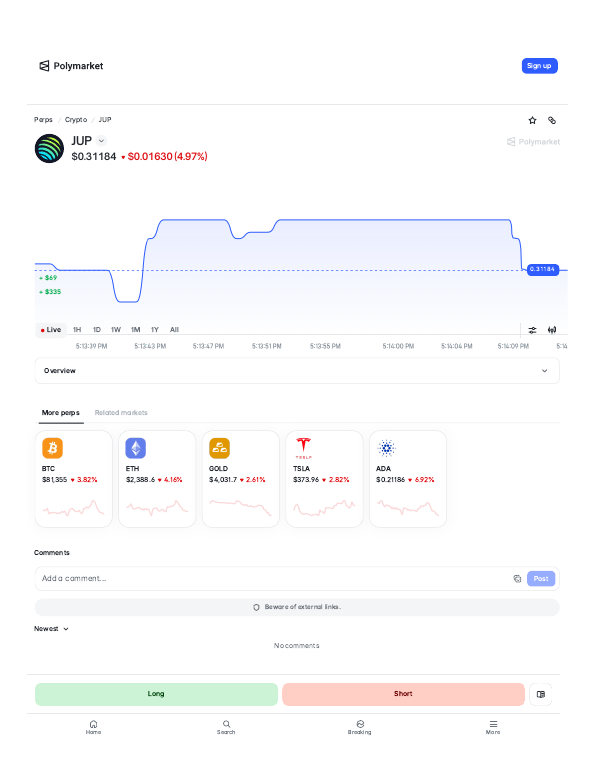Click the Post comment button
Screen dimensions: 595x770
tap(541, 578)
